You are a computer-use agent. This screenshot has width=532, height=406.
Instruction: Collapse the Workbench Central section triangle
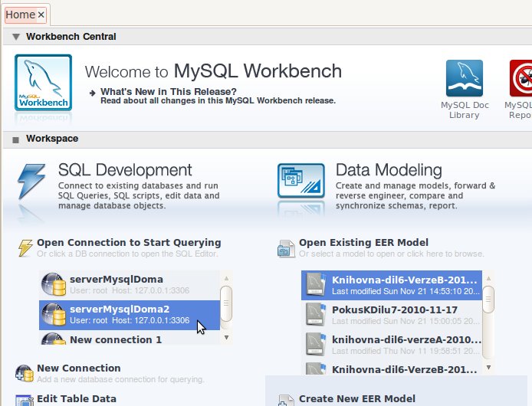click(x=16, y=37)
